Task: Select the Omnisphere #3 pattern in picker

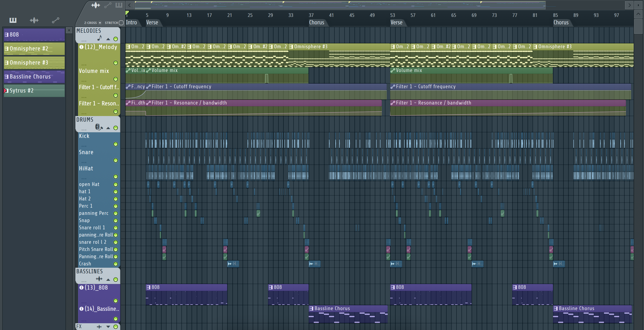Action: pos(34,63)
